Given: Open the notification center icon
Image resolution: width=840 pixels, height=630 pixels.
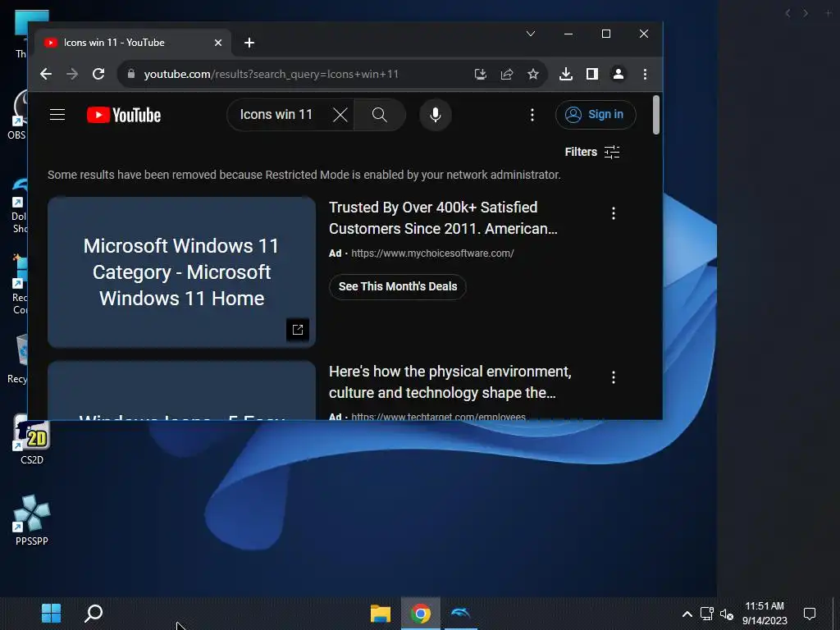Looking at the screenshot, I should tap(810, 614).
